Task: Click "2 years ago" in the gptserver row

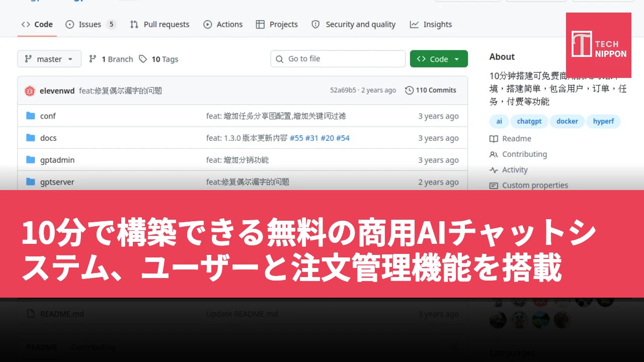Action: click(438, 182)
